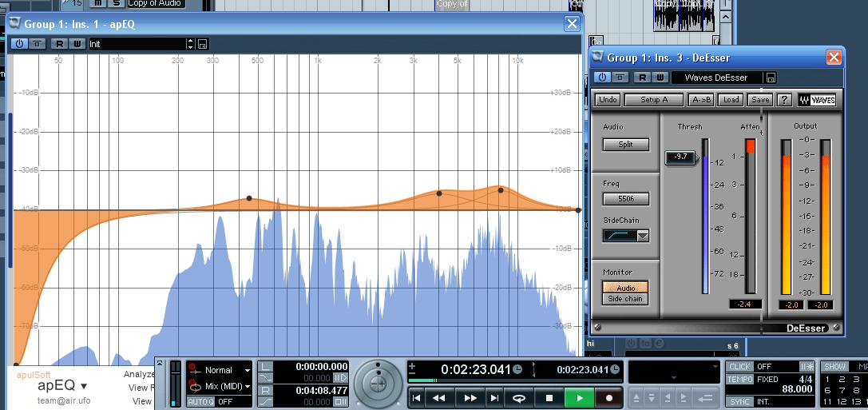
Task: Step presets with apEQ preset arrows
Action: (x=191, y=44)
